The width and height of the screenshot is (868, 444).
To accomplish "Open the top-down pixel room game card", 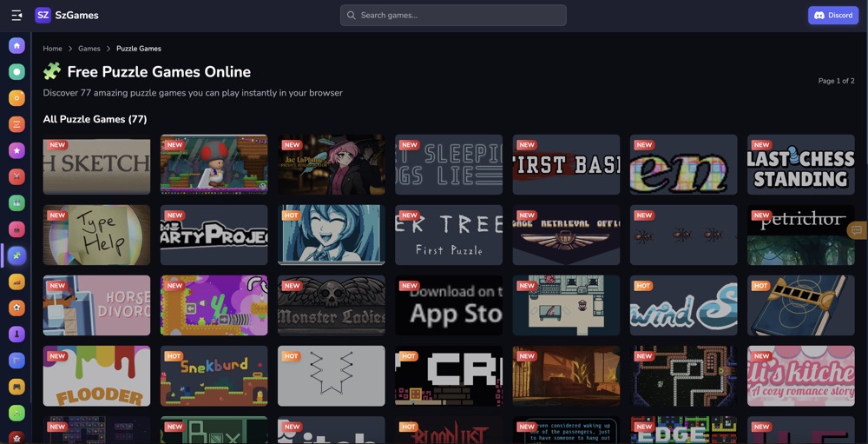I will 566,306.
